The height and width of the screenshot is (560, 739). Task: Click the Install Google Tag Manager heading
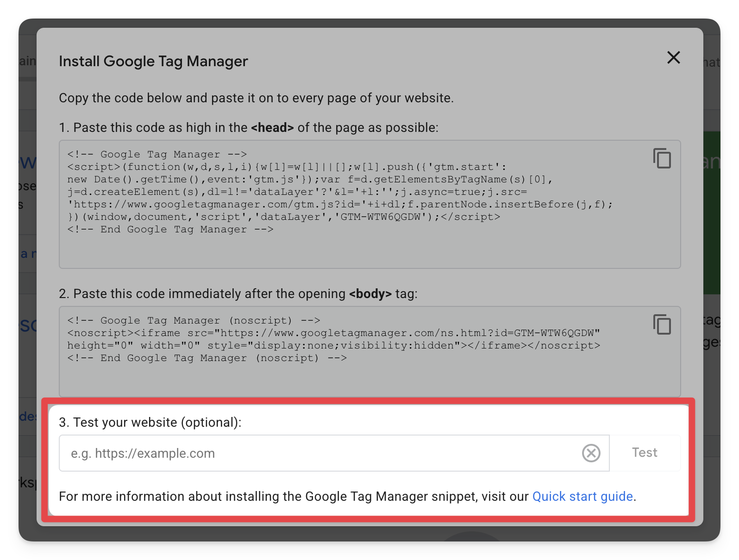click(x=153, y=62)
